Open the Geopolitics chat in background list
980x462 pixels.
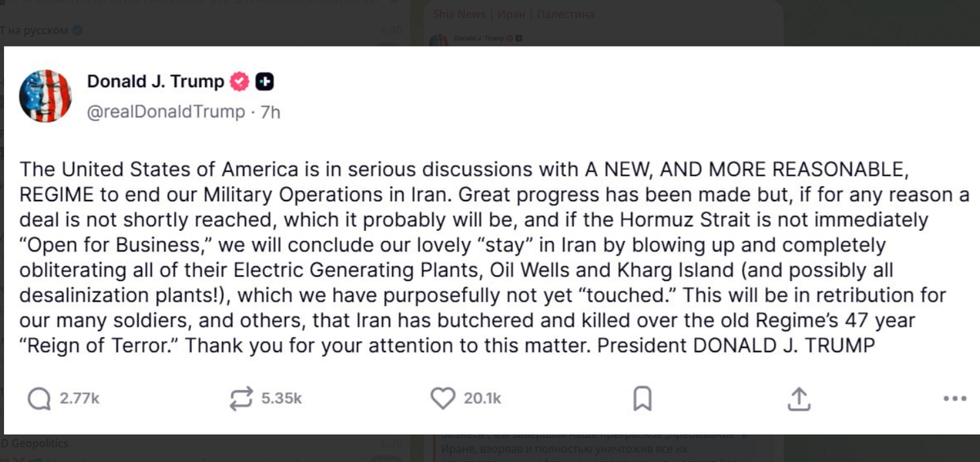[x=39, y=443]
